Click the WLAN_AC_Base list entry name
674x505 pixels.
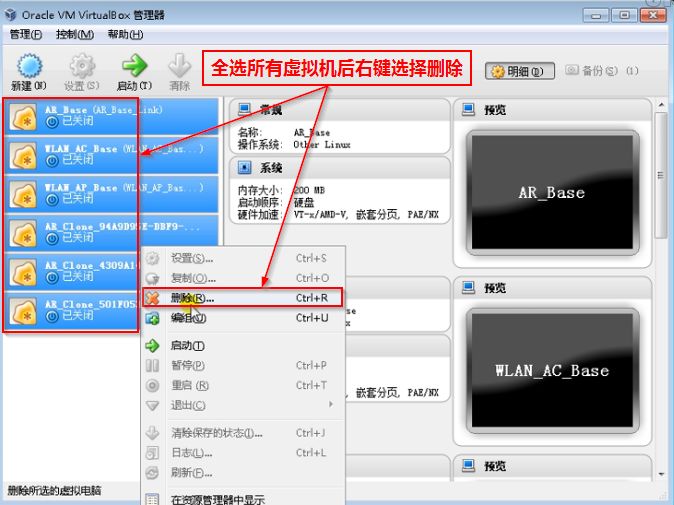coord(81,149)
